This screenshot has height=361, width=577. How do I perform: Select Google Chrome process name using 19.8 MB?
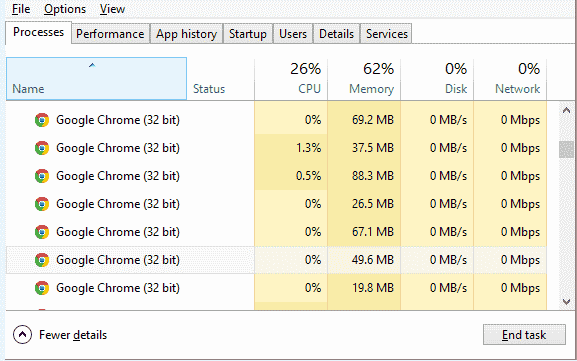coord(118,288)
